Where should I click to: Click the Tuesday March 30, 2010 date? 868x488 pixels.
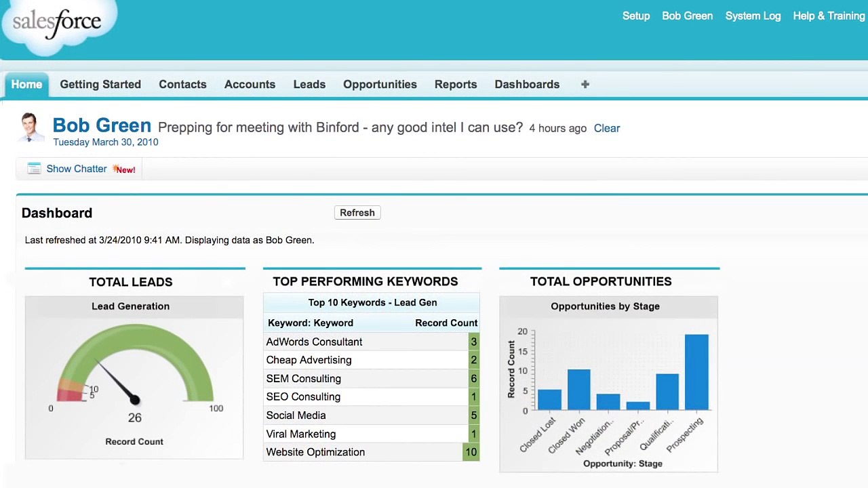tap(106, 142)
